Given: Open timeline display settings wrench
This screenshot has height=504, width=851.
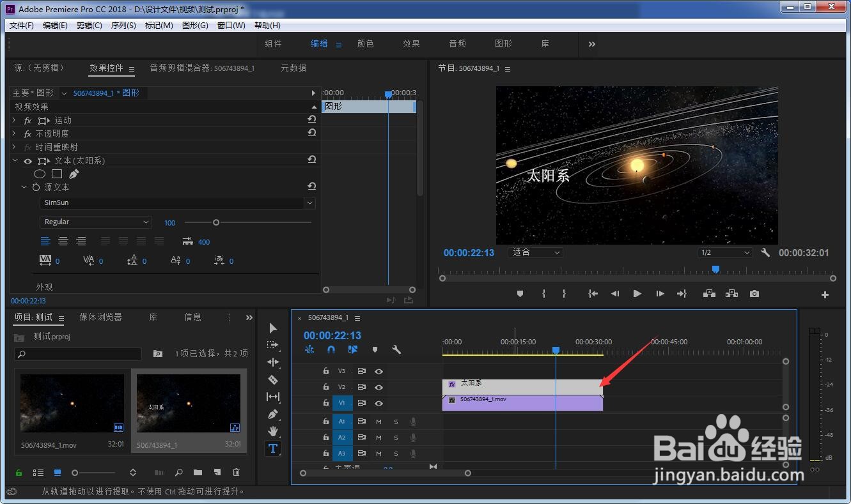Looking at the screenshot, I should (396, 349).
